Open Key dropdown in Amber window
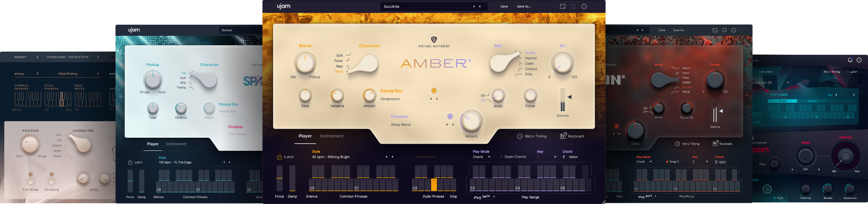Screen dimensions: 868x204 click(x=547, y=157)
